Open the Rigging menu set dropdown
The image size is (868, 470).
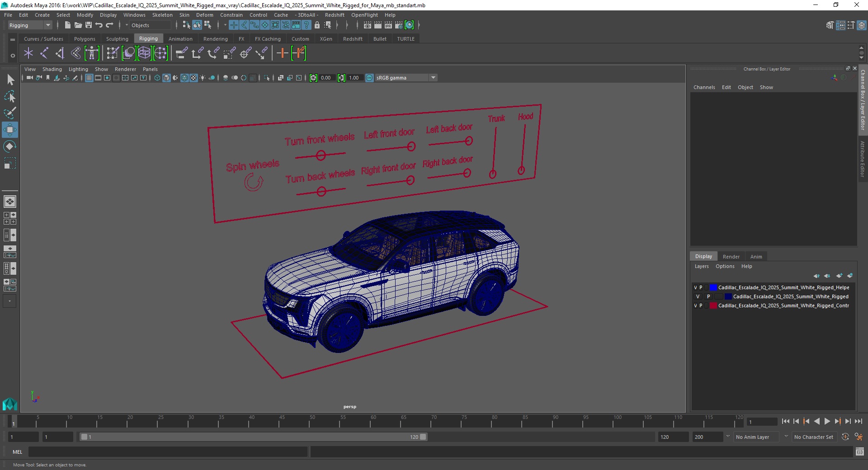[x=30, y=25]
